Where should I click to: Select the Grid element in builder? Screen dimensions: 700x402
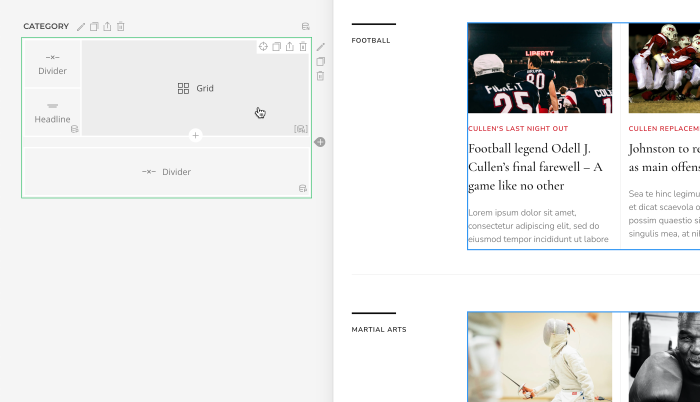(x=196, y=88)
